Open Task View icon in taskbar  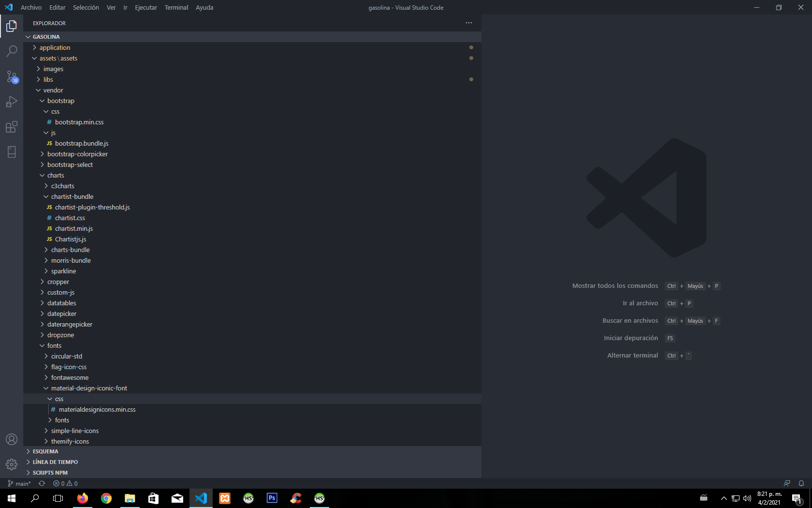click(58, 498)
